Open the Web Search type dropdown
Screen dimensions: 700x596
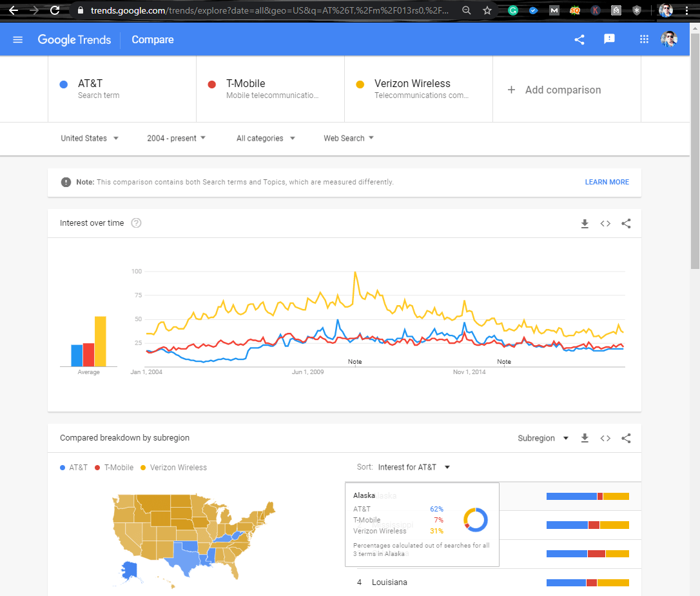coord(348,138)
